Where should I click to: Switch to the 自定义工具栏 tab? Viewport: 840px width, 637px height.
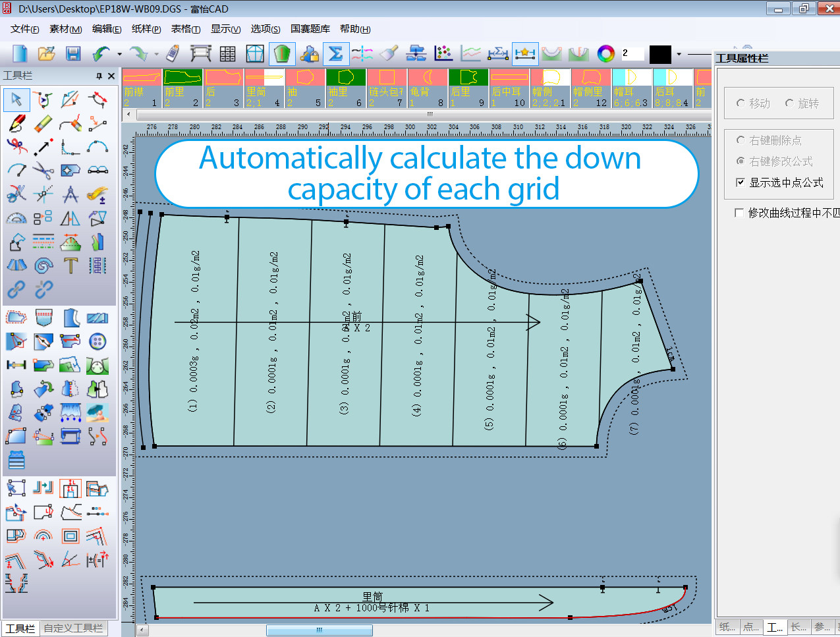click(72, 628)
